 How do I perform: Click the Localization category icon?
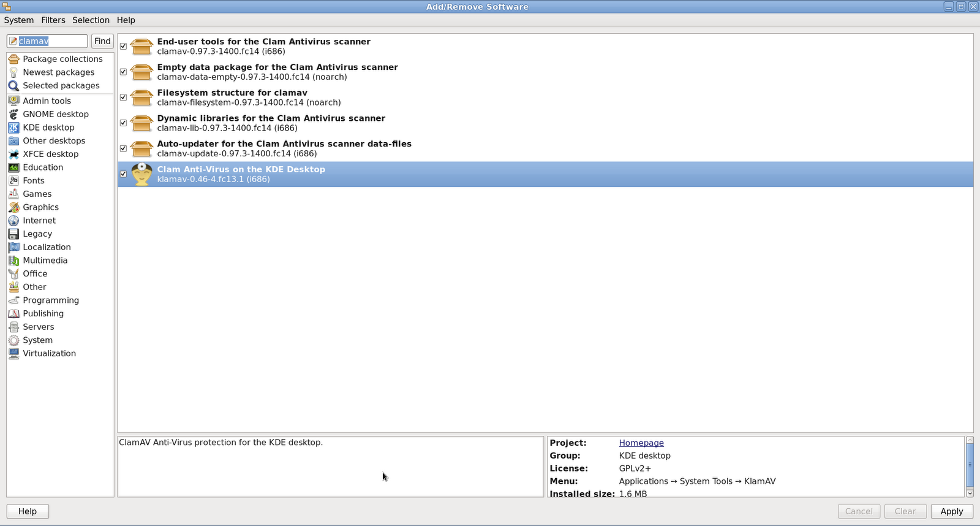13,247
